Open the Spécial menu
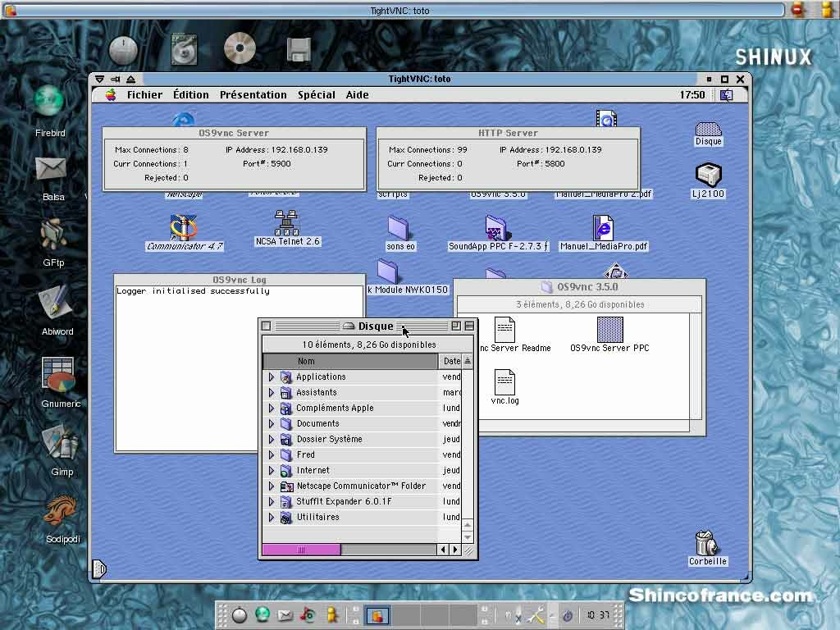This screenshot has height=630, width=840. point(316,95)
